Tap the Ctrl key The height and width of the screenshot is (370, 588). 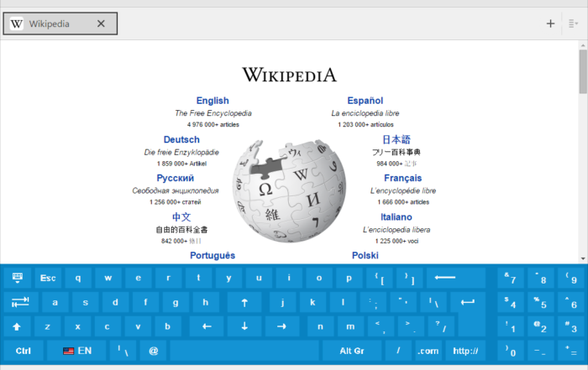pyautogui.click(x=24, y=351)
